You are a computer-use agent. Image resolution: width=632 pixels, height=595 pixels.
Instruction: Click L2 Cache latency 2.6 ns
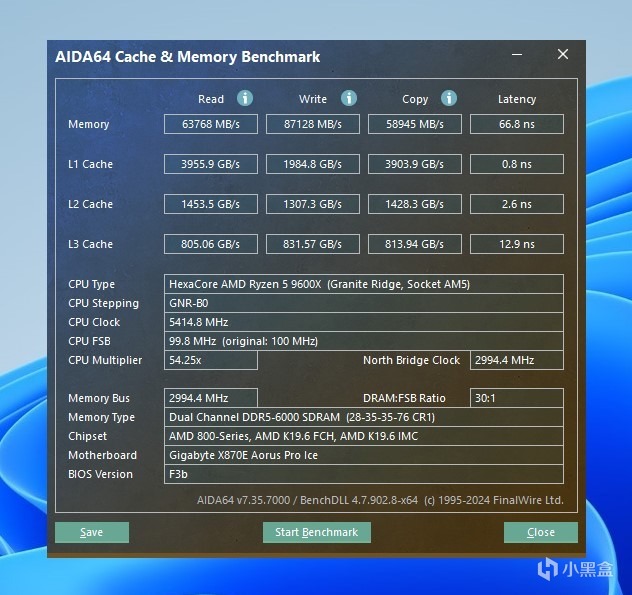[x=517, y=204]
